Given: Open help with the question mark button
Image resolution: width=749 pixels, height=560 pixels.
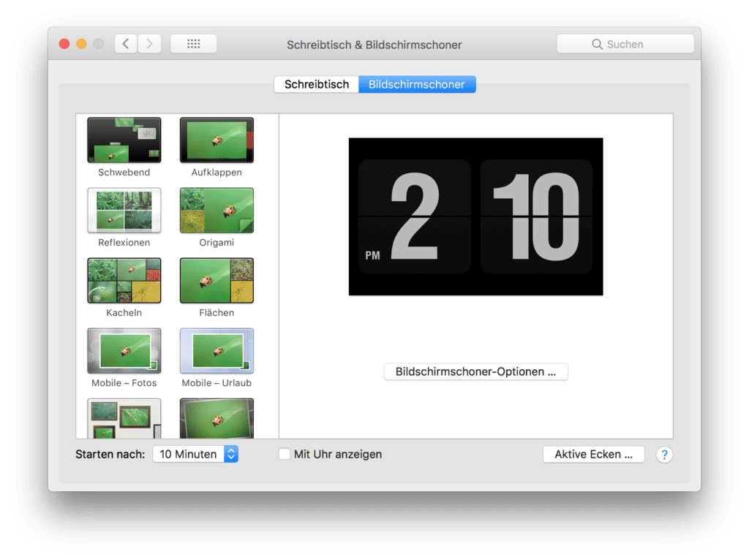Looking at the screenshot, I should (x=664, y=455).
